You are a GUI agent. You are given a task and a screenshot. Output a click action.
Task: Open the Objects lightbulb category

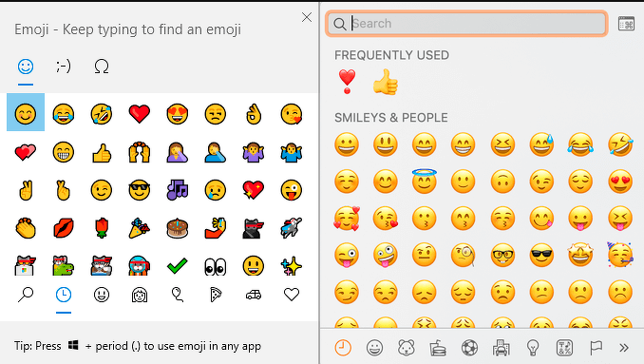tap(533, 348)
